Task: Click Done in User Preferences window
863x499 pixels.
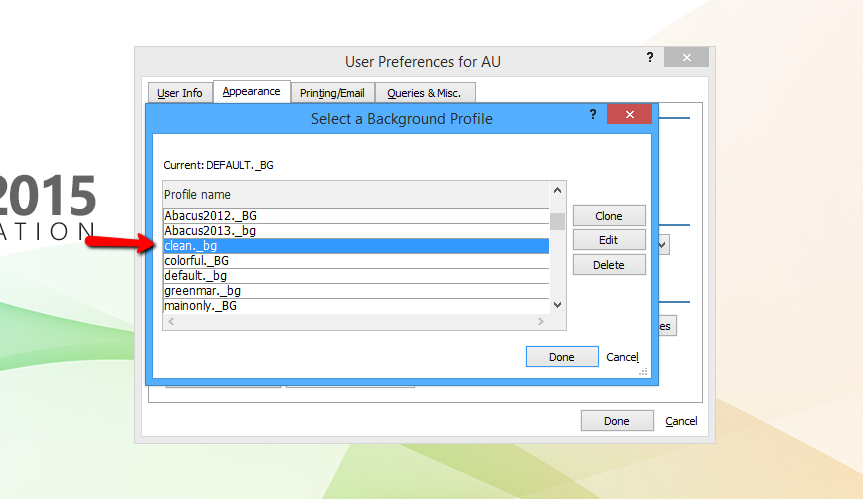Action: (x=617, y=420)
